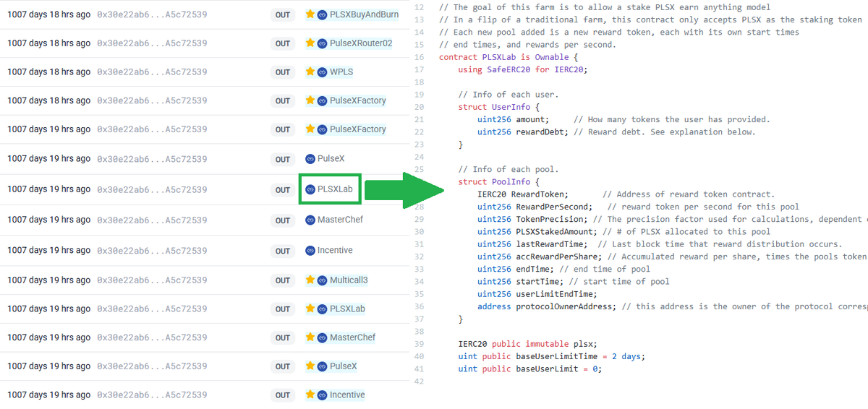
Task: Click the star icon beside the starred Incentive
Action: point(310,395)
